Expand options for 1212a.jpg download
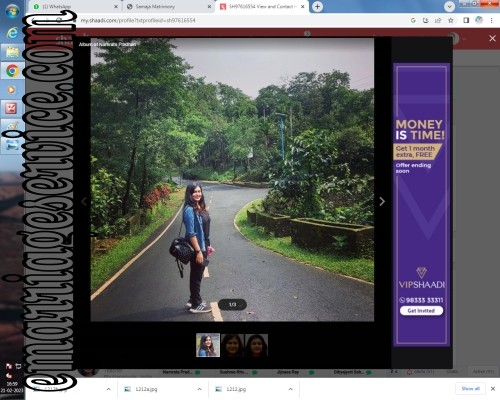The width and height of the screenshot is (500, 400). pyautogui.click(x=199, y=389)
